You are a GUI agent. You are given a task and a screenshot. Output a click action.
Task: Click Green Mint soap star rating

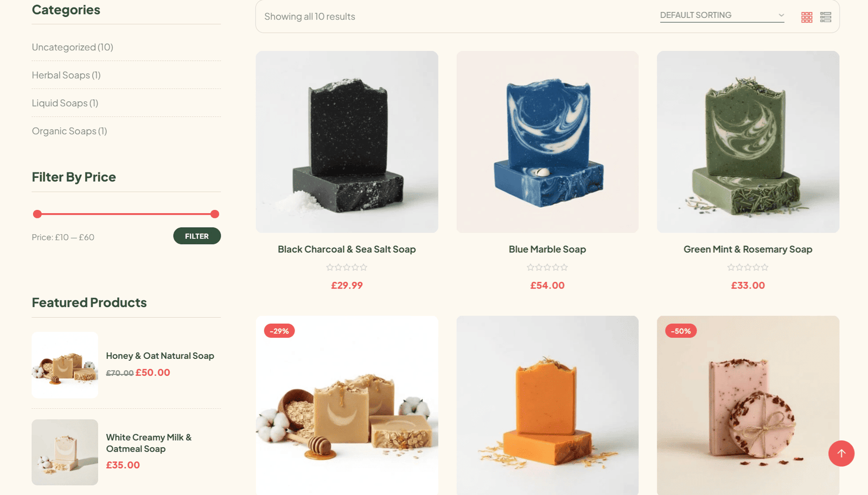point(748,267)
